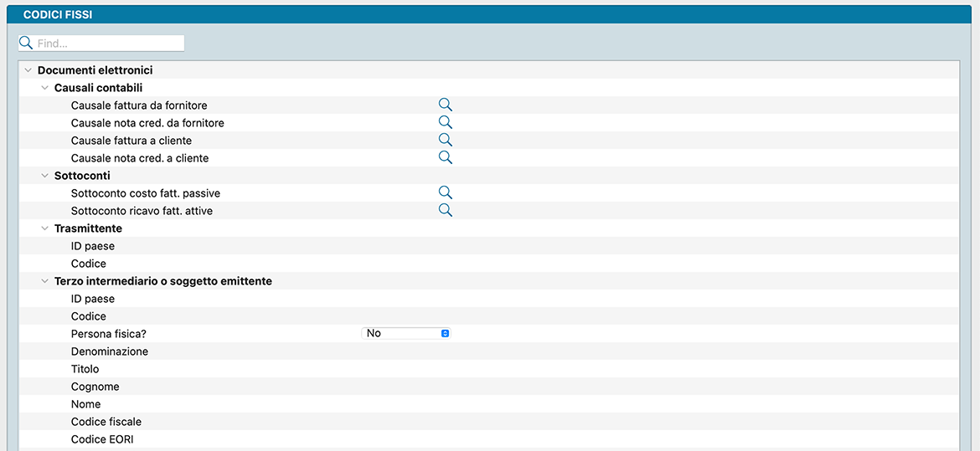This screenshot has height=451, width=980.
Task: Select the Codice fiscale row
Action: click(x=106, y=422)
